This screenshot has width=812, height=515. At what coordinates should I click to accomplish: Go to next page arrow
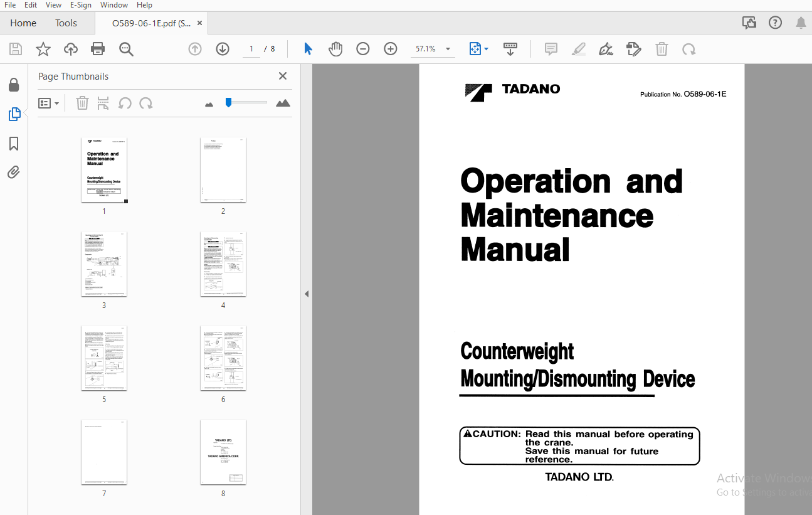pyautogui.click(x=223, y=49)
